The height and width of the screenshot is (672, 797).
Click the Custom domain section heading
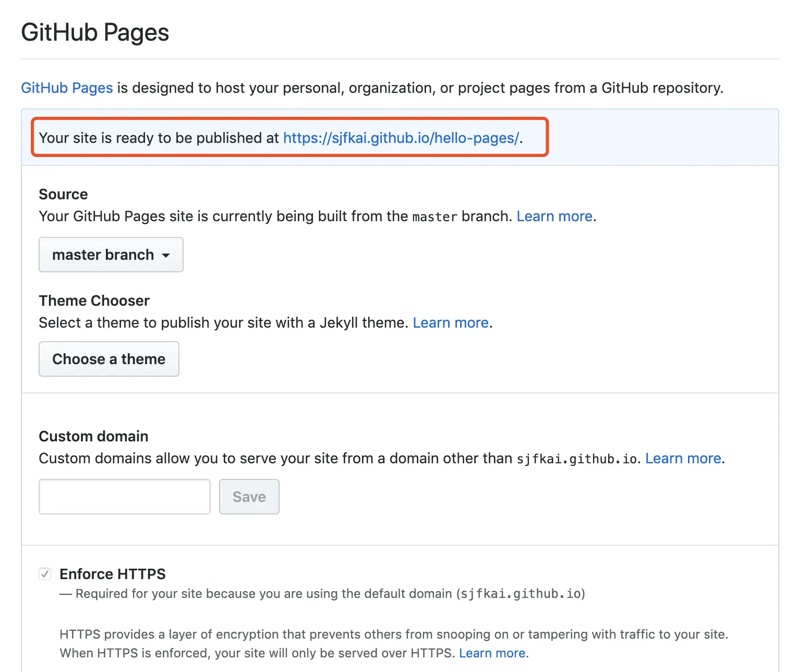coord(93,436)
